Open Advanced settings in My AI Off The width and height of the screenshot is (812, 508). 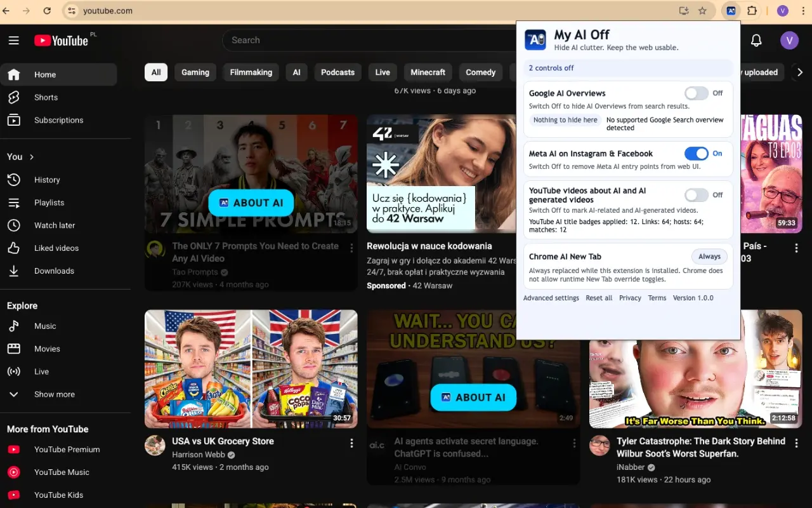tap(551, 298)
